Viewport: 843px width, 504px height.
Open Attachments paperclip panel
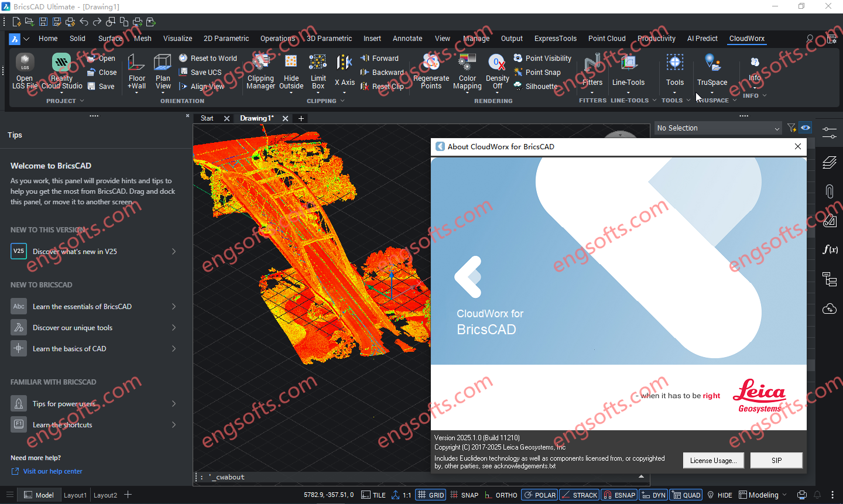click(x=830, y=191)
